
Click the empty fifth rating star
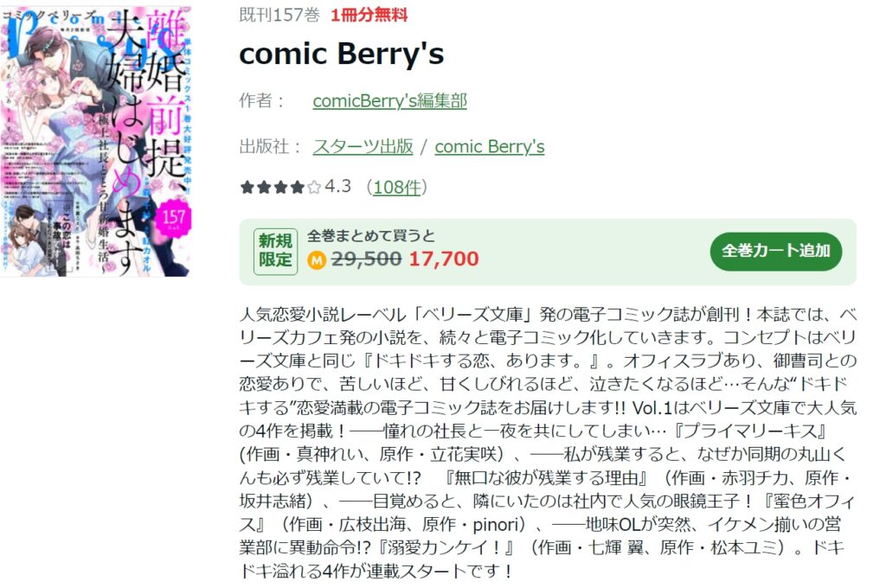[314, 187]
